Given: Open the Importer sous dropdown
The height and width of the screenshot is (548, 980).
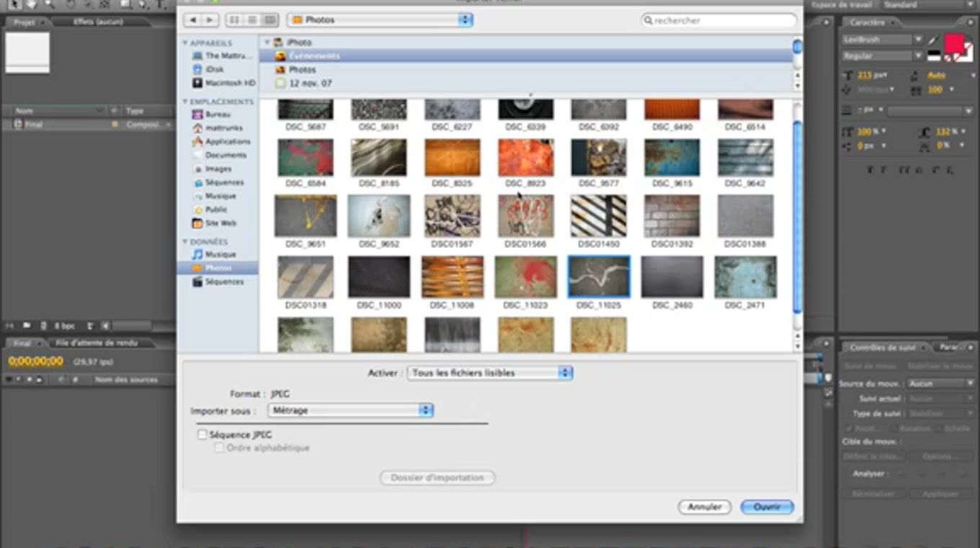Looking at the screenshot, I should (350, 410).
